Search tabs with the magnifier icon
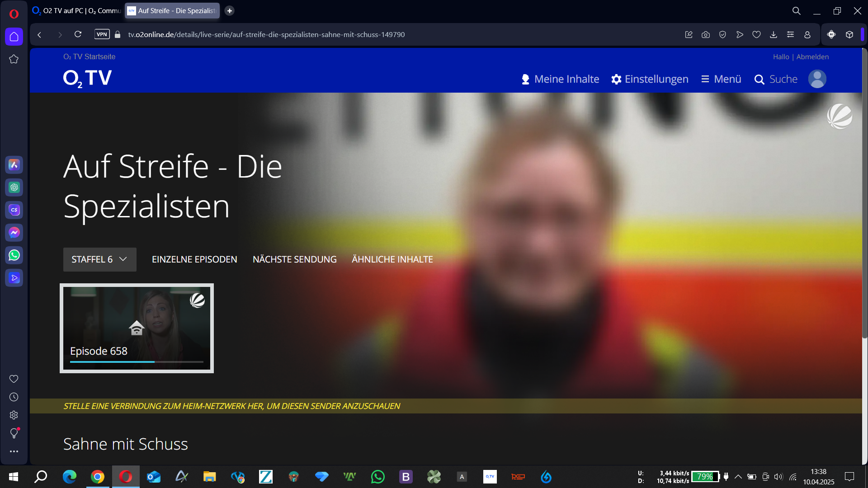868x488 pixels. (x=797, y=11)
